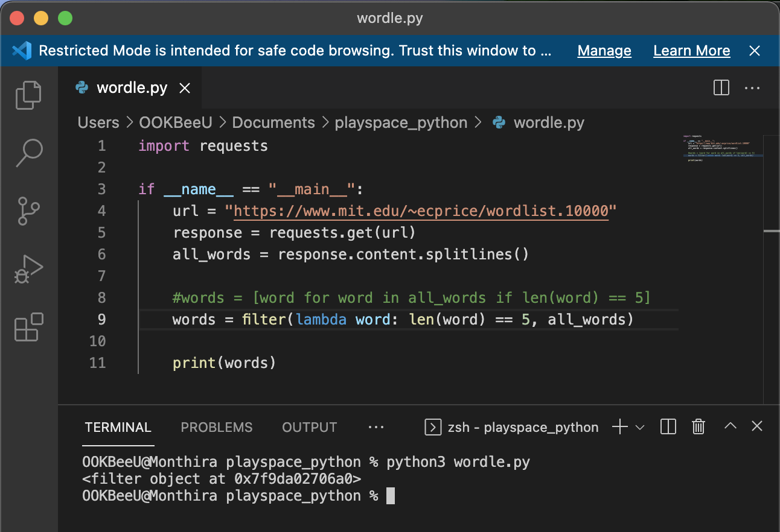The height and width of the screenshot is (532, 780).
Task: Switch to the PROBLEMS tab
Action: (x=217, y=427)
